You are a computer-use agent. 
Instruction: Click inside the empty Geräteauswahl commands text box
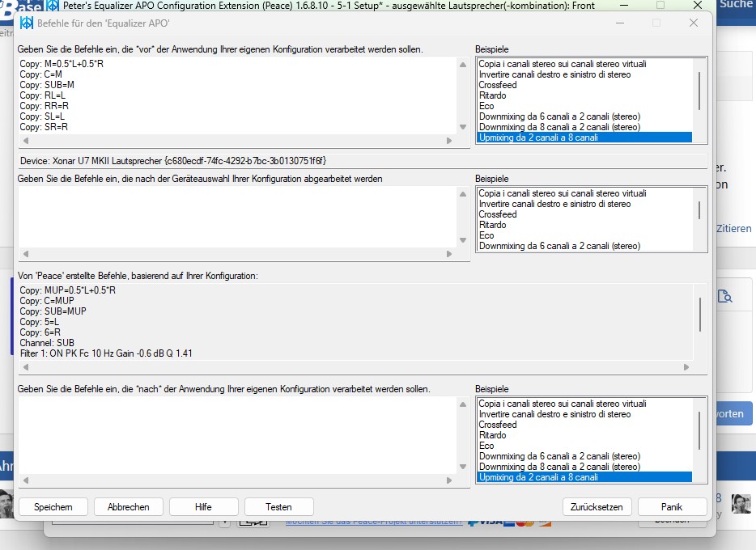[238, 218]
